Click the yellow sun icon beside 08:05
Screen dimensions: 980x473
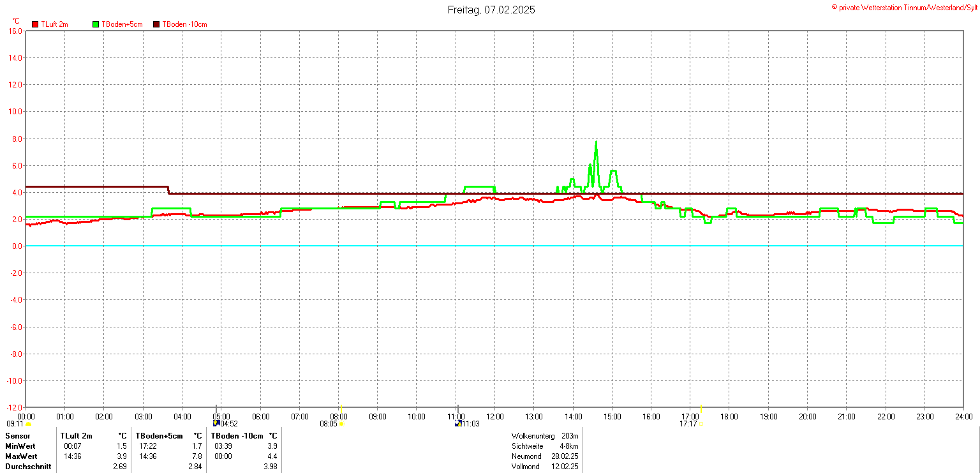coord(341,424)
